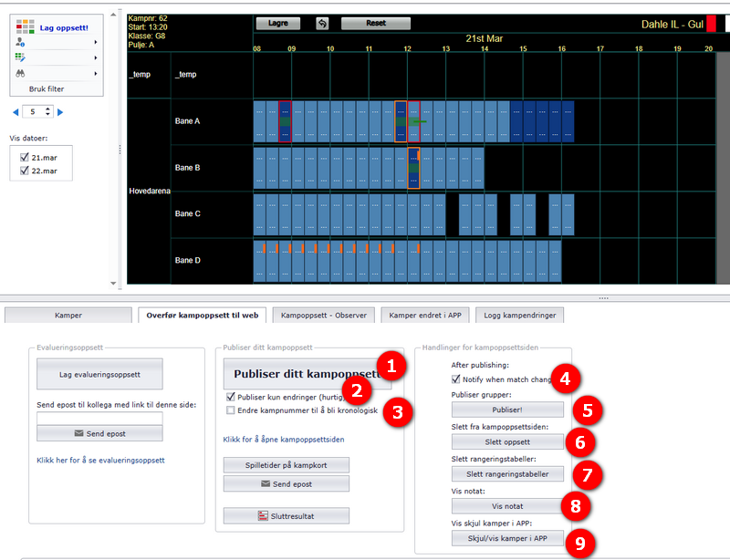Click the Lag oppsett! link
730x560 pixels.
[64, 27]
